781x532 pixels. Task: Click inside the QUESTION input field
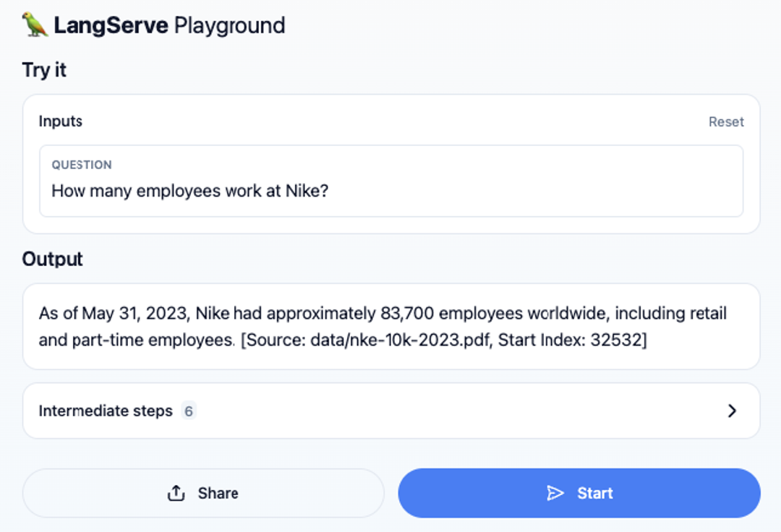coord(390,191)
